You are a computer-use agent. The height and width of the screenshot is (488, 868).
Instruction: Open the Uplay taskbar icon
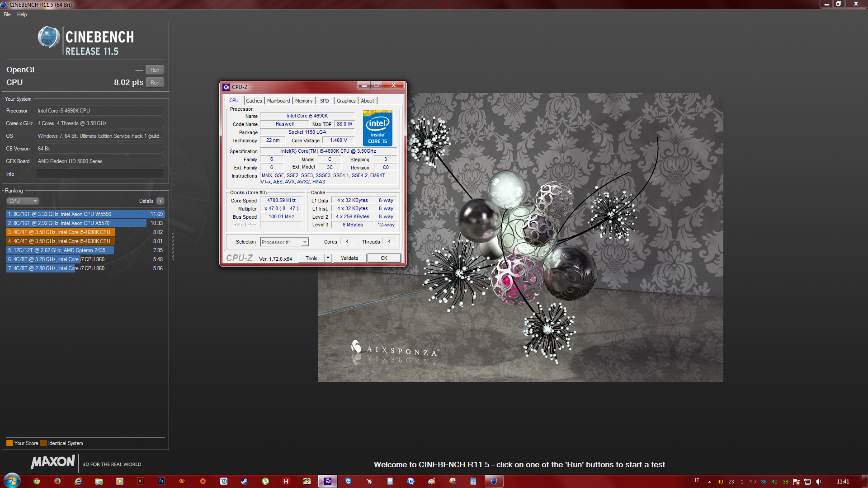click(224, 481)
